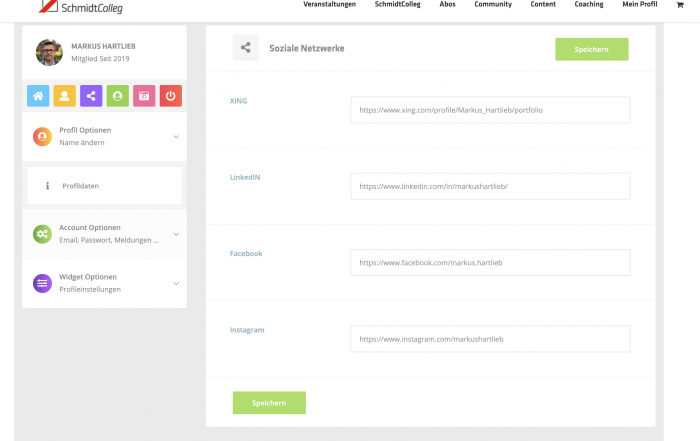Screen dimensions: 700x441
Task: Open the pink calendar icon button
Action: coord(144,97)
